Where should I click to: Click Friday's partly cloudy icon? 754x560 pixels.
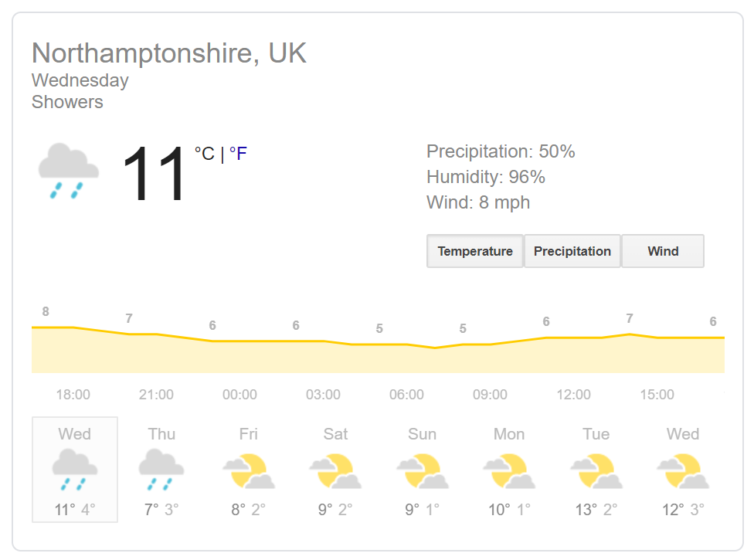pos(249,470)
